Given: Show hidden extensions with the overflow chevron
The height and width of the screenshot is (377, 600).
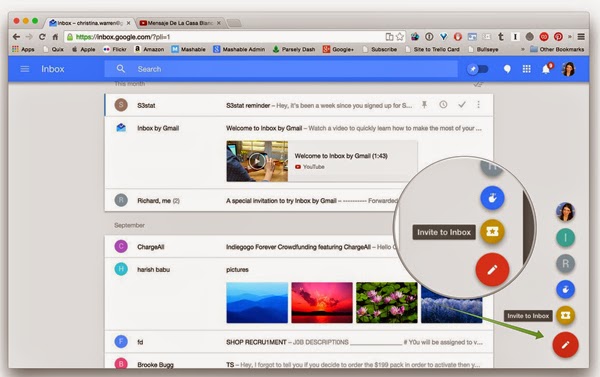Looking at the screenshot, I should tap(570, 37).
